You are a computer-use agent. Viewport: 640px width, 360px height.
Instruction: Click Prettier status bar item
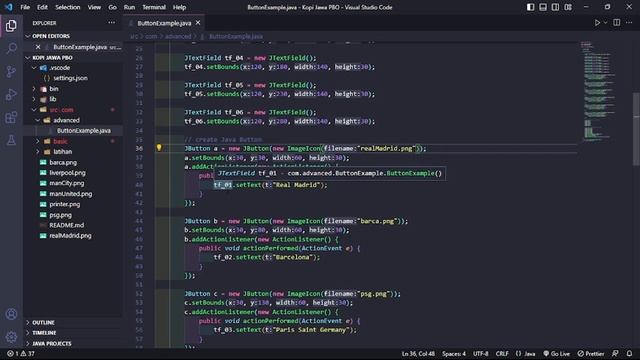tap(591, 353)
